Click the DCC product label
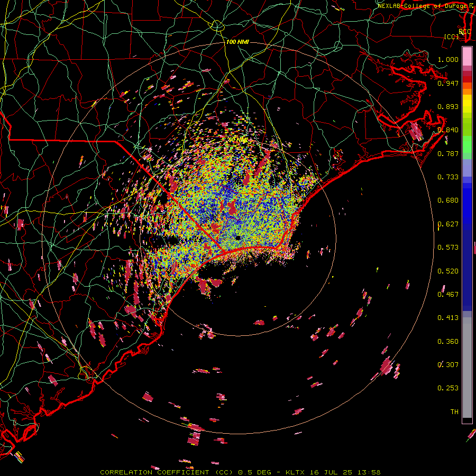This screenshot has height=476, width=476. point(464,31)
